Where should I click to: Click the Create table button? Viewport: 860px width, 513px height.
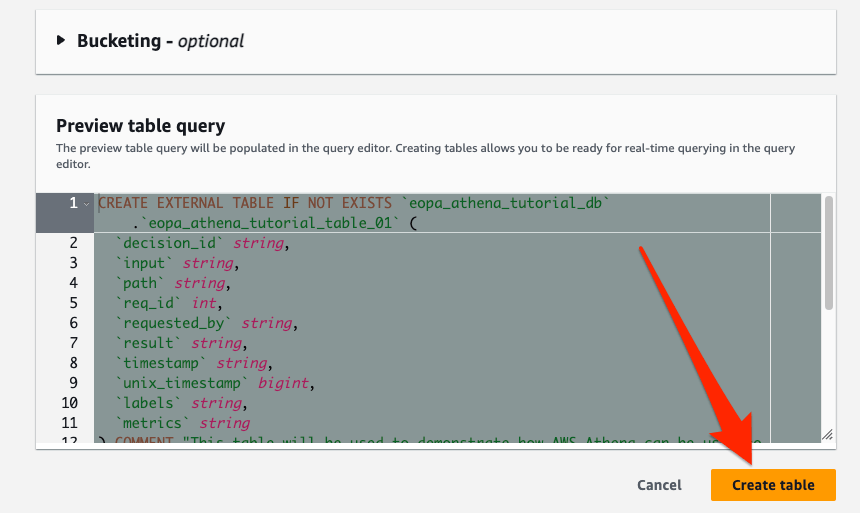pos(773,485)
